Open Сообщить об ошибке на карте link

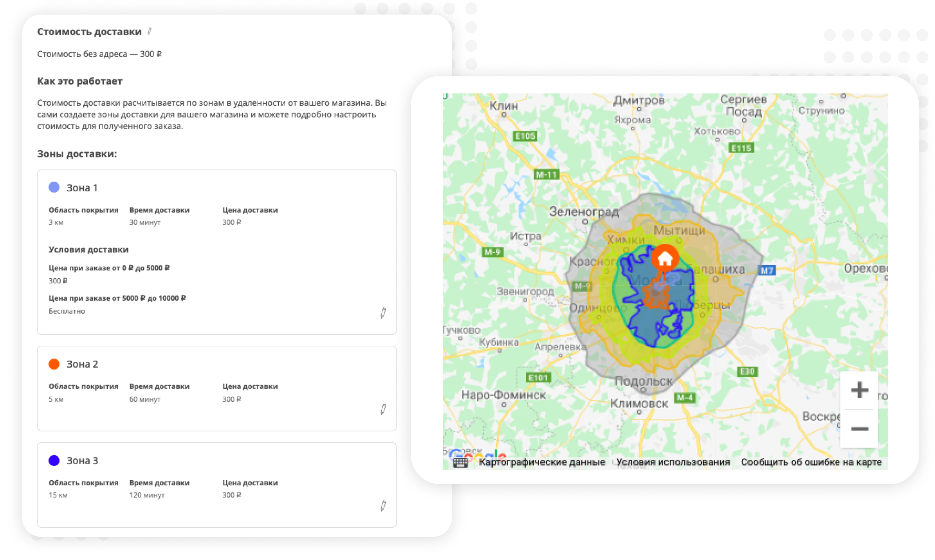[811, 462]
